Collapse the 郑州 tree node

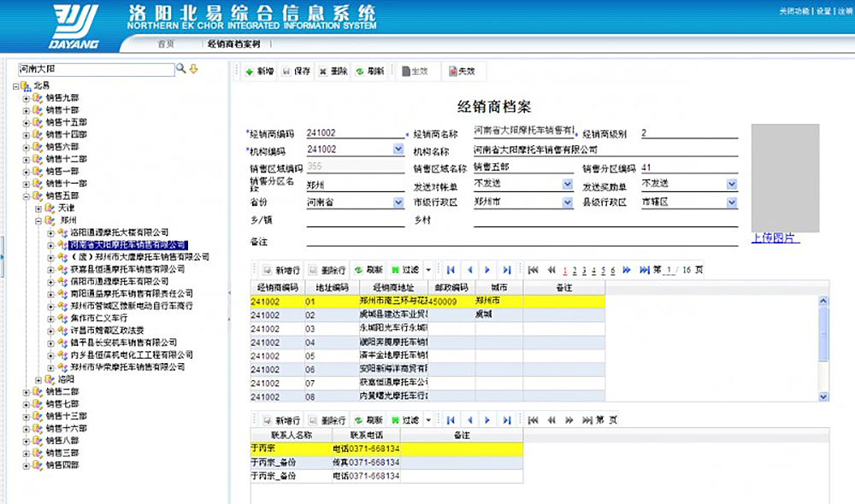[x=38, y=220]
